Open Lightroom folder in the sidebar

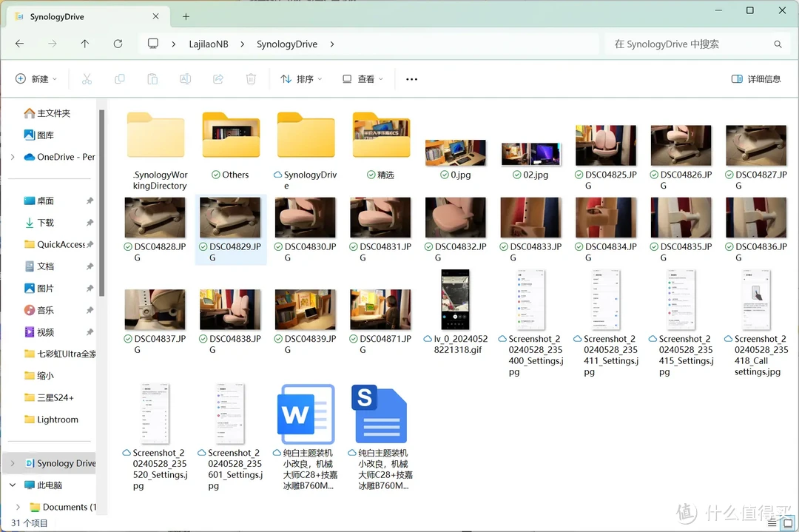pyautogui.click(x=58, y=420)
